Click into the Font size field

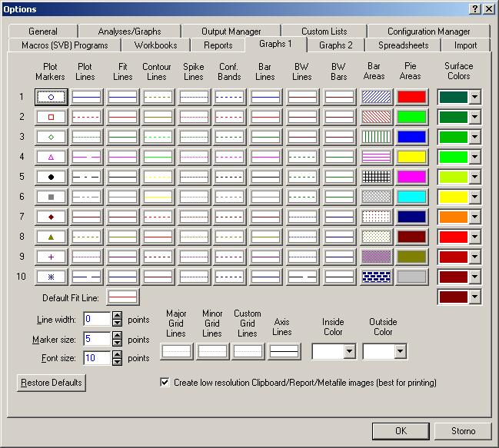pos(97,358)
